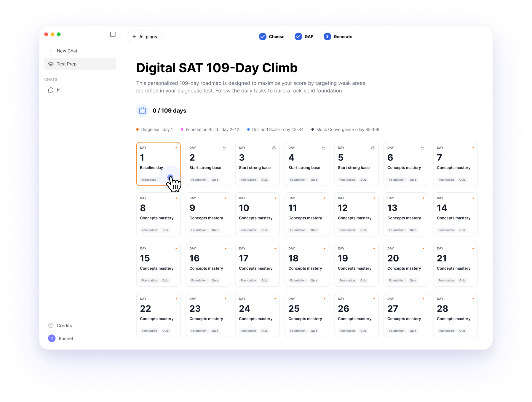This screenshot has height=402, width=532.
Task: Click the Foundation tag on Day 25
Action: click(x=298, y=331)
